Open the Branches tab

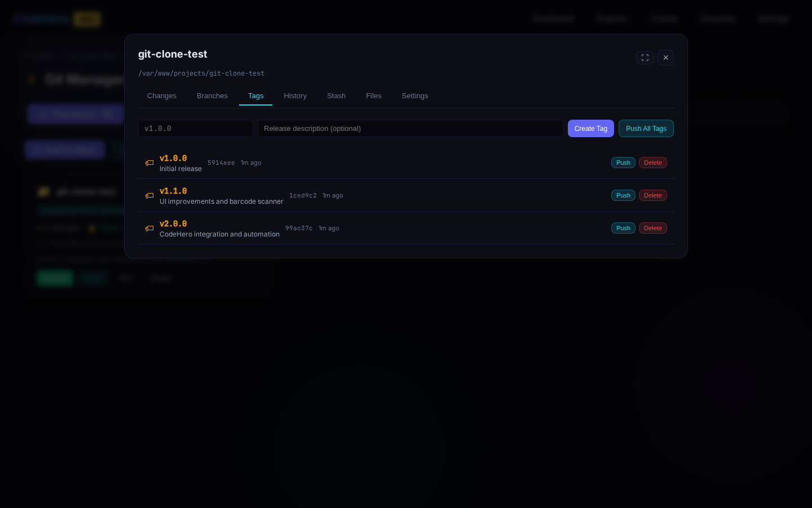212,96
